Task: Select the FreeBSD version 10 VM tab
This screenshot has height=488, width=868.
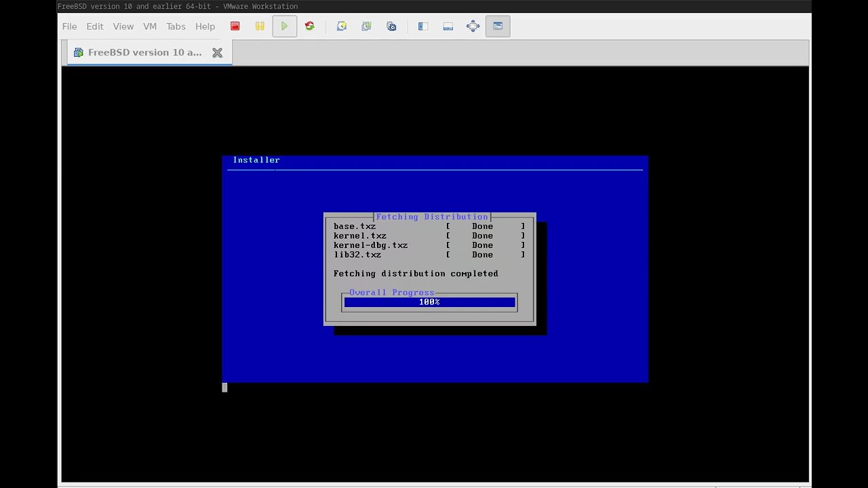Action: pos(149,52)
